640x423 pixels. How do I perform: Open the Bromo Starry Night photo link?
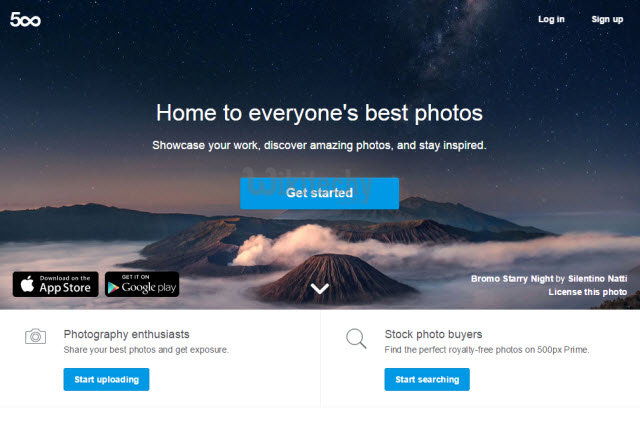(512, 279)
